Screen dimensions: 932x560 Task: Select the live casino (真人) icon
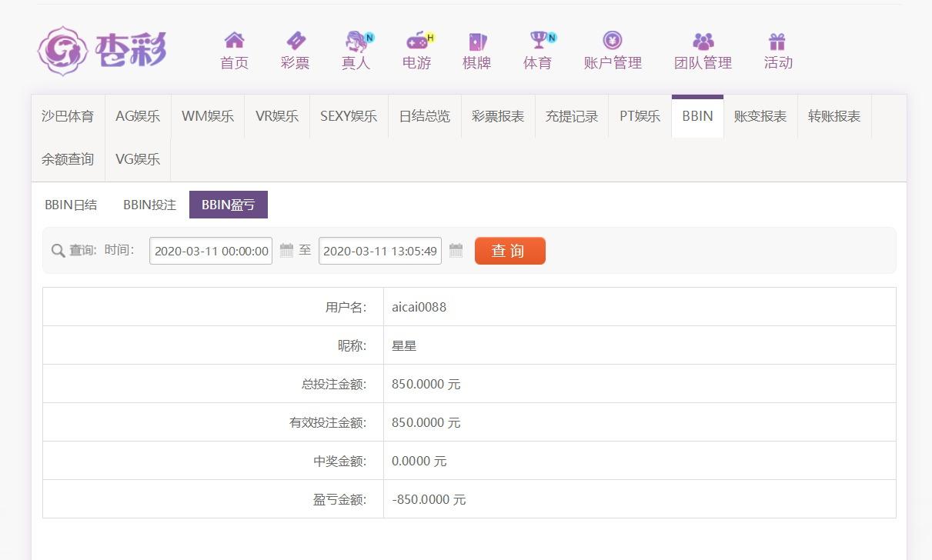356,41
